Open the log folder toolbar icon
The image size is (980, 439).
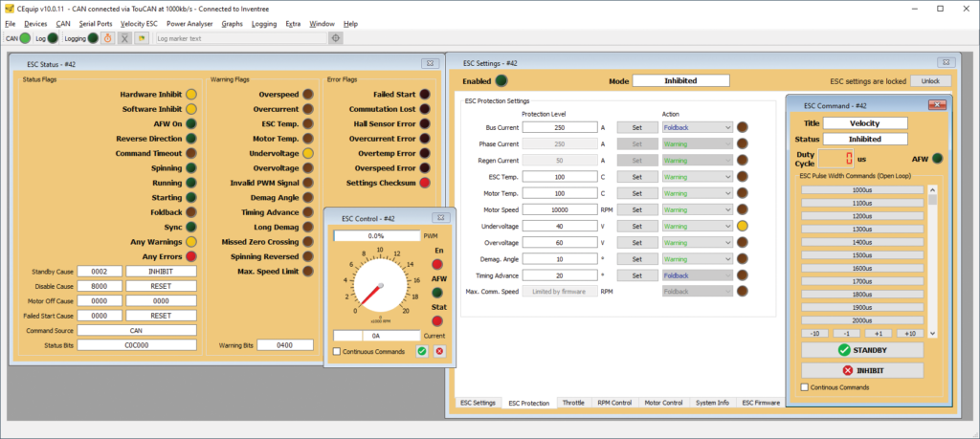pyautogui.click(x=142, y=38)
